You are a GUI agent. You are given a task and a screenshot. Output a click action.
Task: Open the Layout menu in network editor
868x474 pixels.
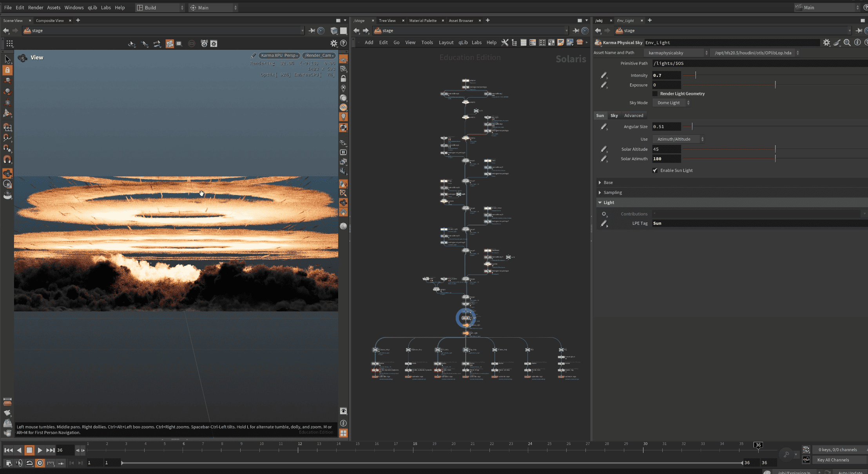click(x=446, y=42)
